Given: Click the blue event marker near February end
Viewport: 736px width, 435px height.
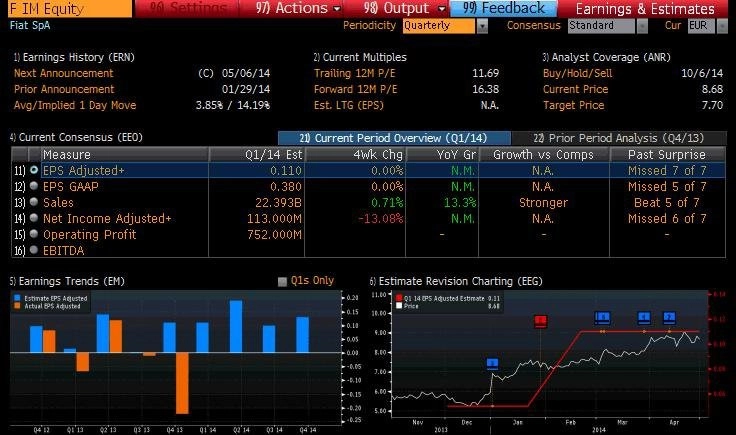Looking at the screenshot, I should pyautogui.click(x=602, y=317).
